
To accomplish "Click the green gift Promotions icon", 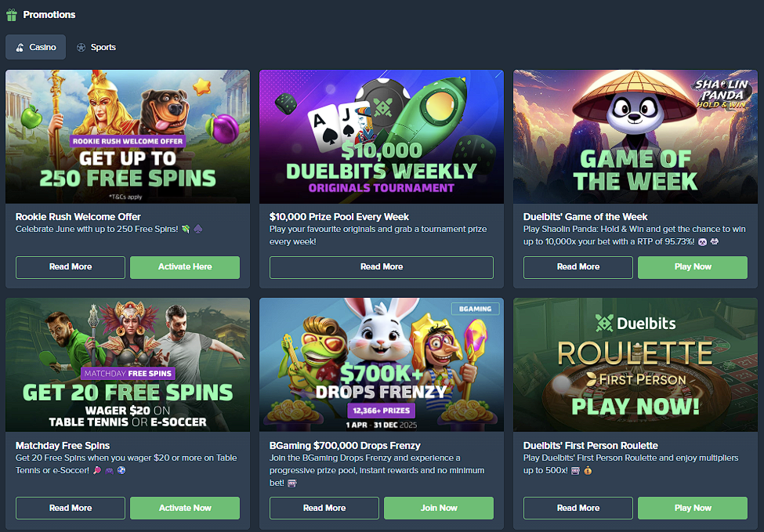I will click(12, 15).
